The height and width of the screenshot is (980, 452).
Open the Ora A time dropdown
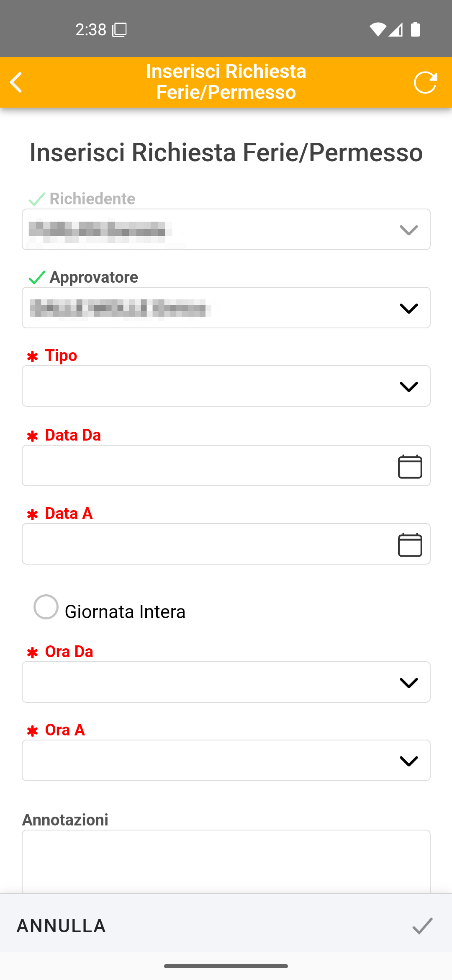(408, 761)
